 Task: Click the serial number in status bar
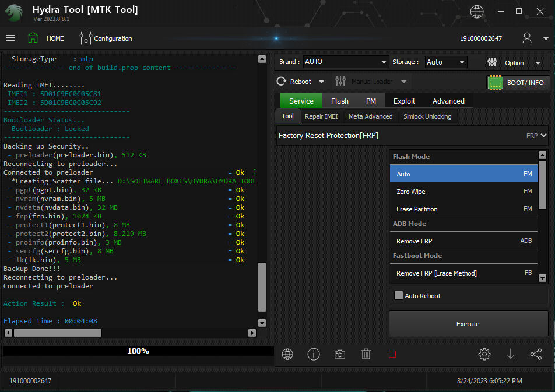pyautogui.click(x=30, y=381)
